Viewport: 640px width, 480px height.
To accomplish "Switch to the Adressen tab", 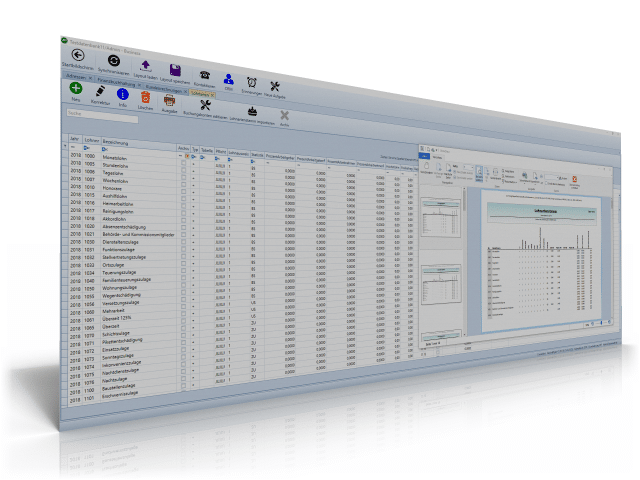I will [x=77, y=77].
